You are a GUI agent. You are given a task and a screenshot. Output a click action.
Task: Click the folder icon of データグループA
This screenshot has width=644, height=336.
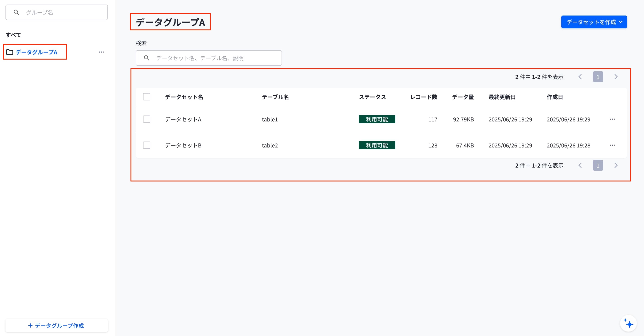(x=10, y=52)
